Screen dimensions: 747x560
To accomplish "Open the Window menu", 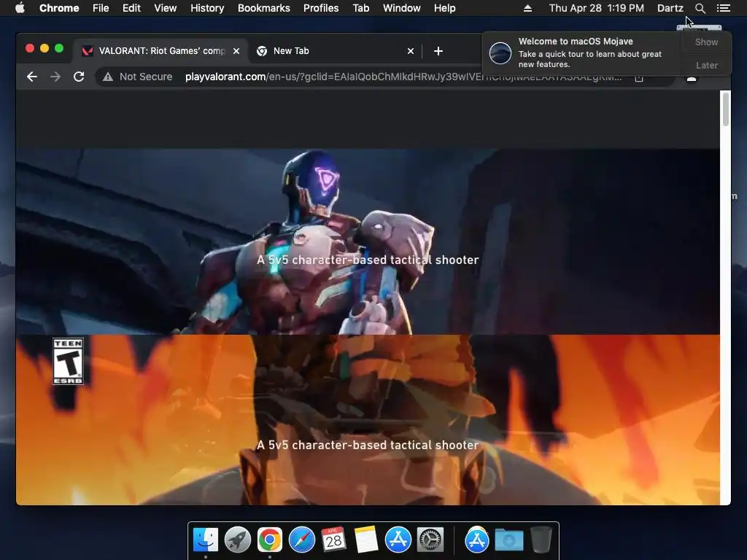I will pyautogui.click(x=402, y=8).
